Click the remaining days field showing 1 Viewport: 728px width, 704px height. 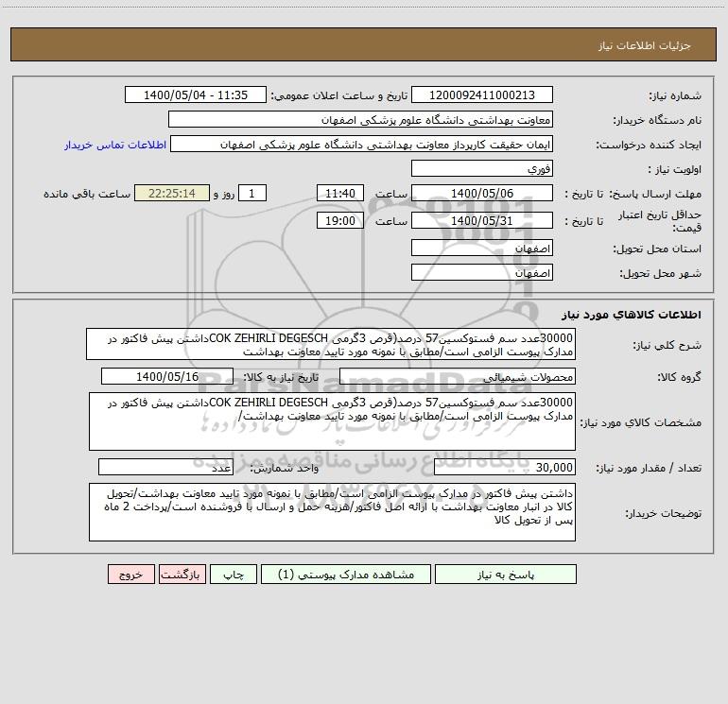pyautogui.click(x=252, y=193)
